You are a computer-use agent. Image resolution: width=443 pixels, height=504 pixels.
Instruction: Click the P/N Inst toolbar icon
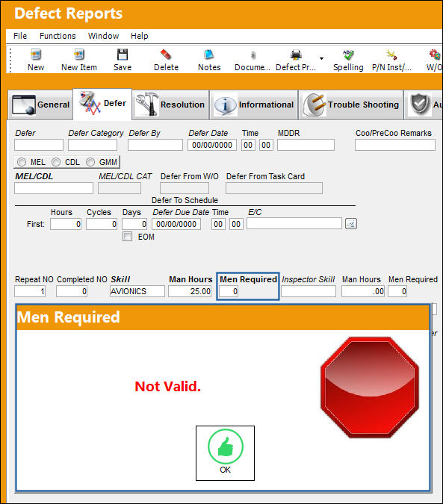tap(391, 55)
